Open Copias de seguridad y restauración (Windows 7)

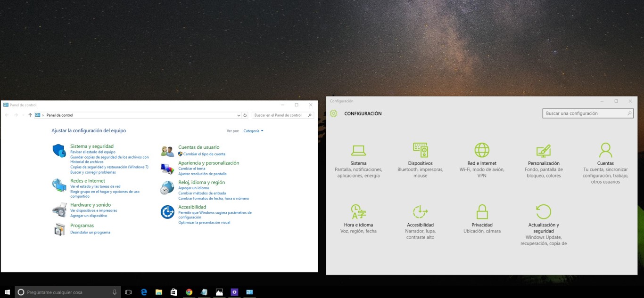click(x=109, y=167)
